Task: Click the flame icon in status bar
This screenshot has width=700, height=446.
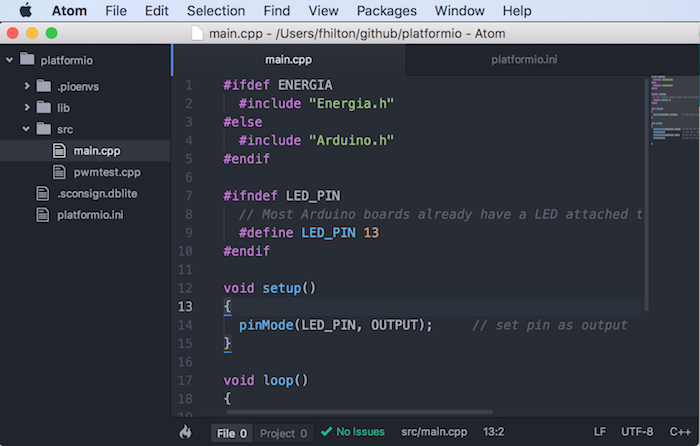Action: point(185,432)
